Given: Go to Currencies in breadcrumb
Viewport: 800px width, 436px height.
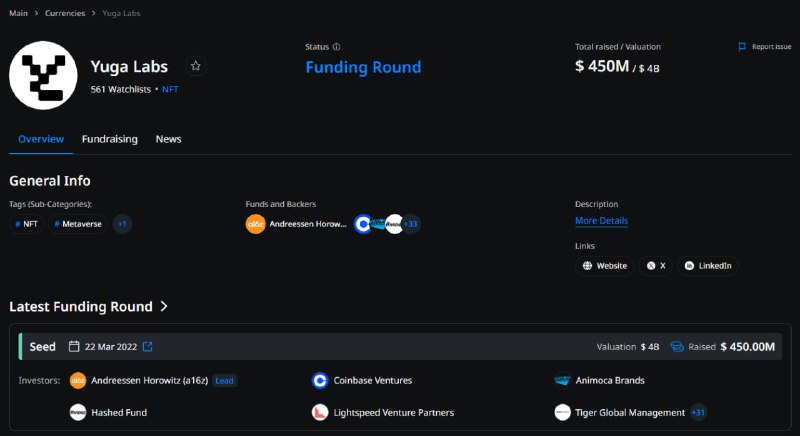Looking at the screenshot, I should [x=65, y=13].
